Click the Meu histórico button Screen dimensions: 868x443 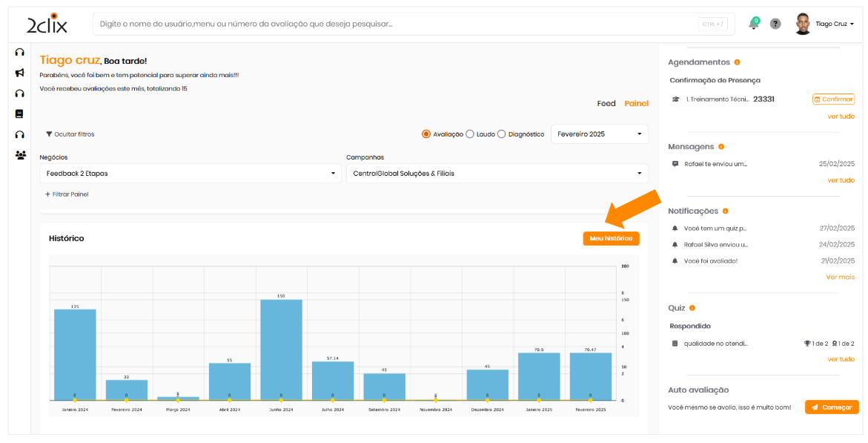[611, 239]
